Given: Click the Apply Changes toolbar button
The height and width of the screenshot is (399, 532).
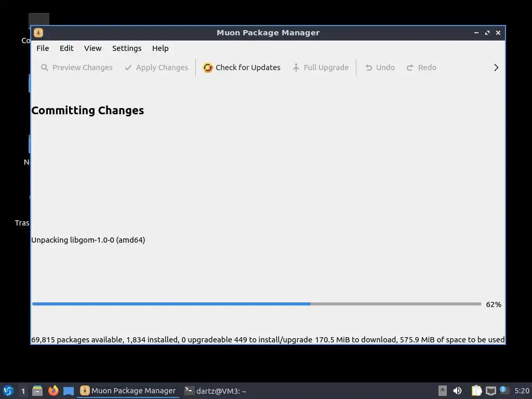Looking at the screenshot, I should pos(156,68).
